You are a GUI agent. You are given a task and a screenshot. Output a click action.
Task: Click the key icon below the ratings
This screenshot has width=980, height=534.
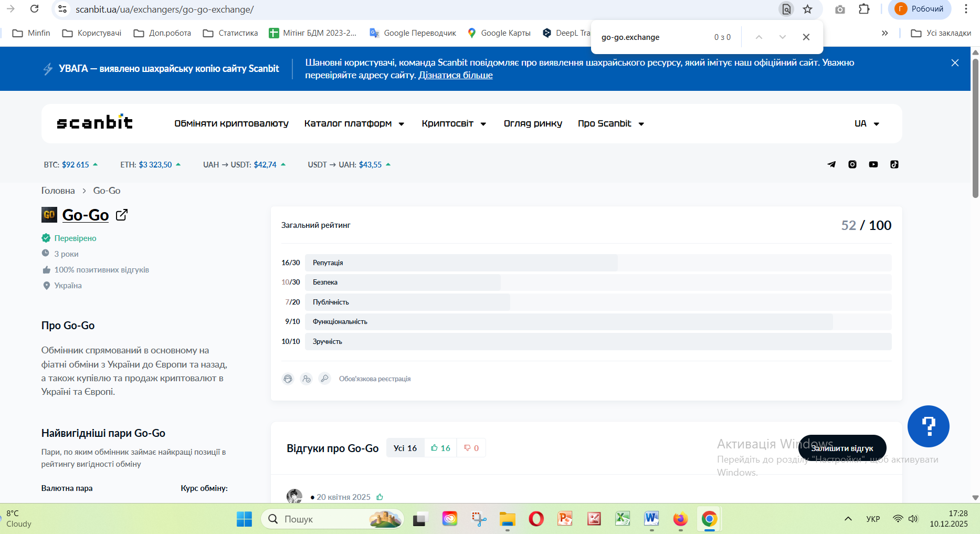[325, 379]
